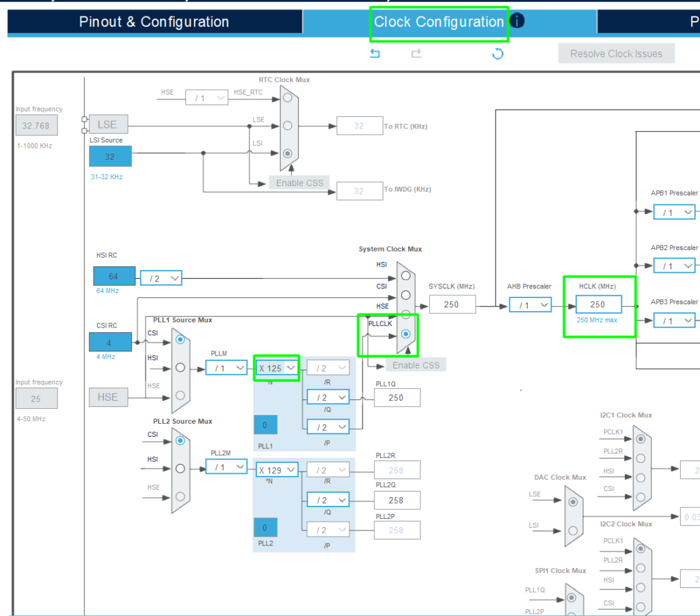The width and height of the screenshot is (700, 616).
Task: Click the redo arrow icon
Action: coord(416,54)
